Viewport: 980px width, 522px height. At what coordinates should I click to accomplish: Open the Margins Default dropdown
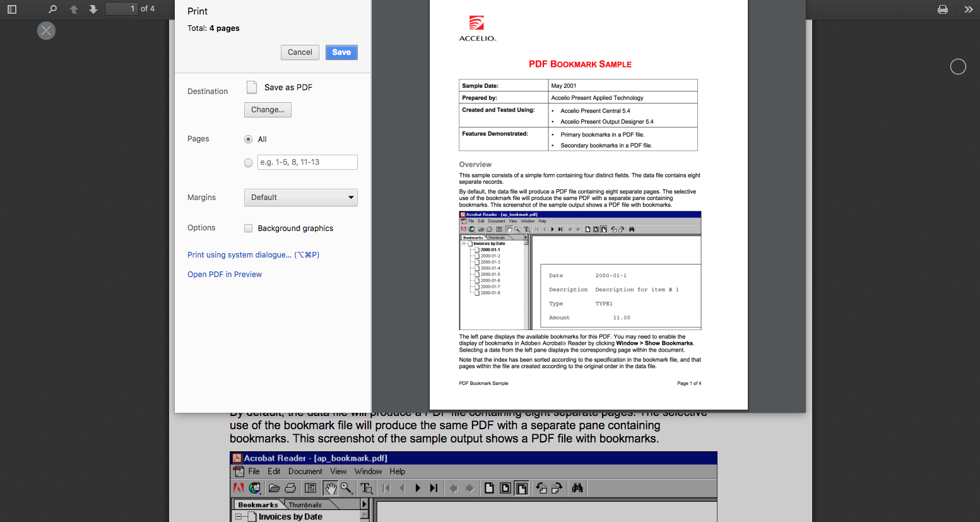[x=301, y=198]
